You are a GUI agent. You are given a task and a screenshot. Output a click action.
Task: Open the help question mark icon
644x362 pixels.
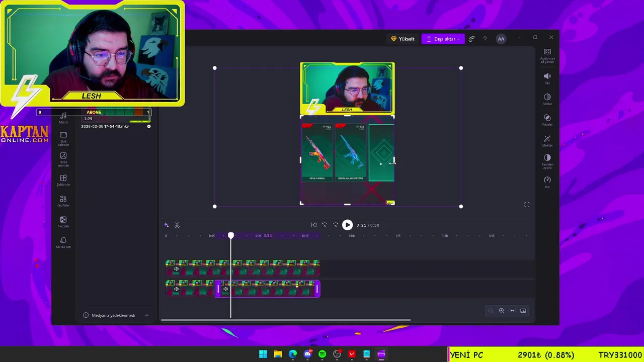coord(485,39)
